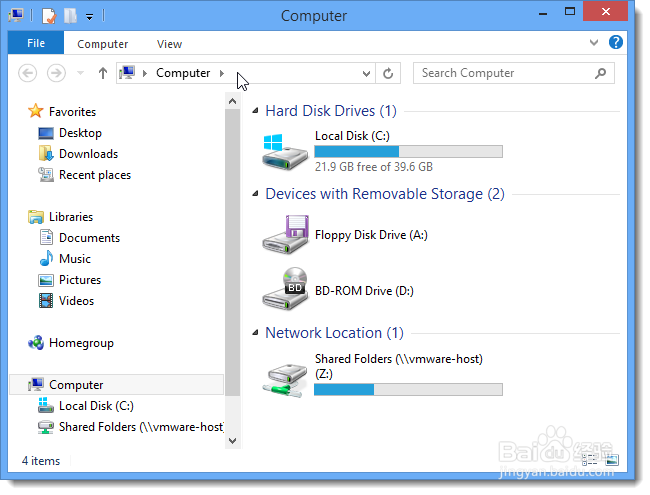Image resolution: width=650 pixels, height=495 pixels.
Task: Go forward with the Forward arrow
Action: click(56, 73)
